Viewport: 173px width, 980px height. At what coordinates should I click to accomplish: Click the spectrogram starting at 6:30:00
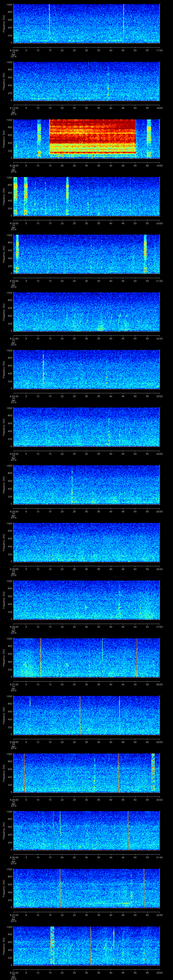(x=87, y=831)
